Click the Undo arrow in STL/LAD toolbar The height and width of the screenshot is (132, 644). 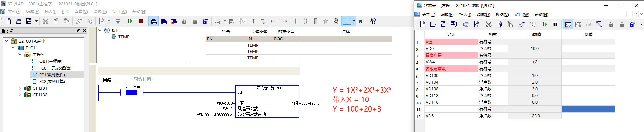[78, 21]
